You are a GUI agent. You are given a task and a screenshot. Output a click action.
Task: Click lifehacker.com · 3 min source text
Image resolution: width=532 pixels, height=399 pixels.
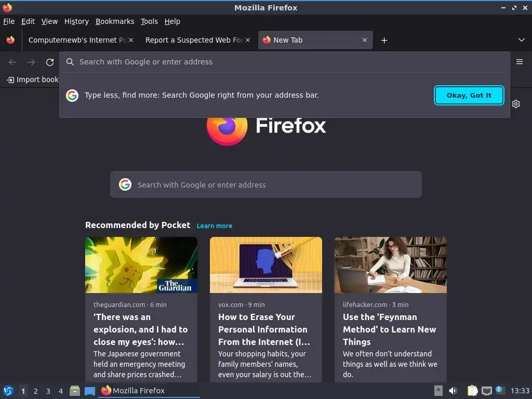coord(376,304)
